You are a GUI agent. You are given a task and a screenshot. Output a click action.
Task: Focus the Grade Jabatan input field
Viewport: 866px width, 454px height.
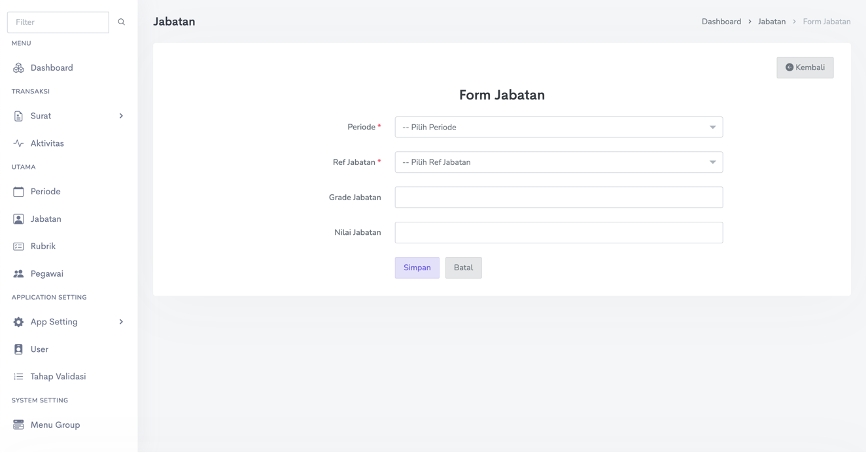[x=558, y=198]
